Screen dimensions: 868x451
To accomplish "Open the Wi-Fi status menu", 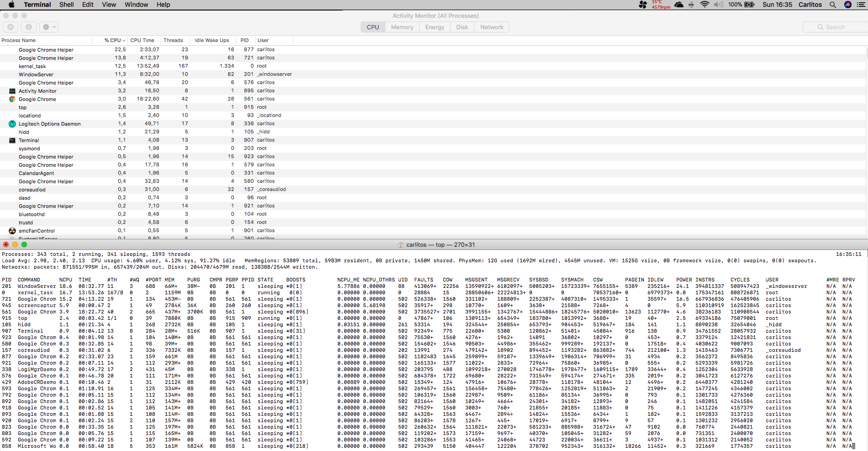I will (x=705, y=5).
